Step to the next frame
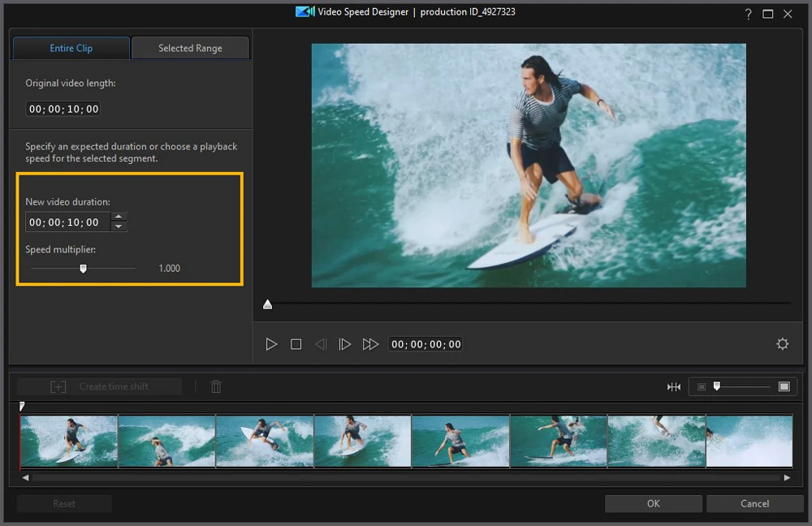The height and width of the screenshot is (526, 812). coord(345,344)
